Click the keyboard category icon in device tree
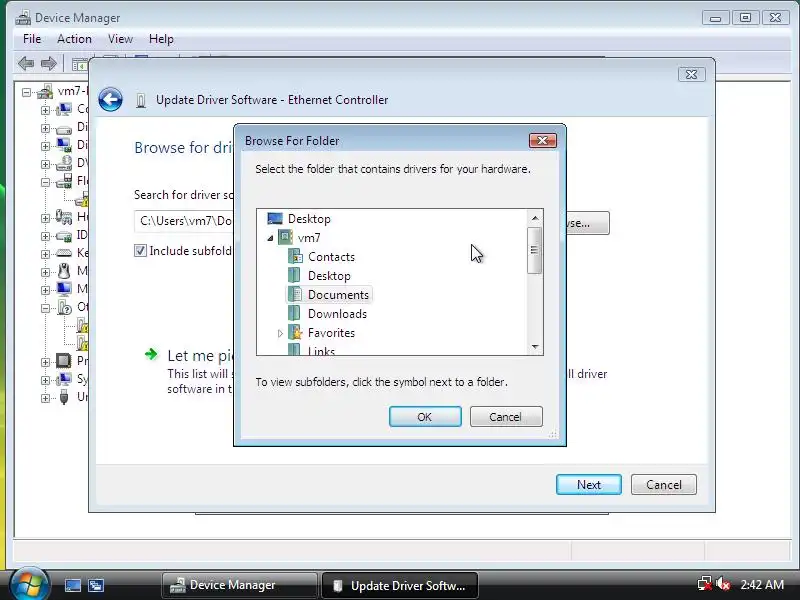Viewport: 800px width, 600px height. (x=64, y=253)
